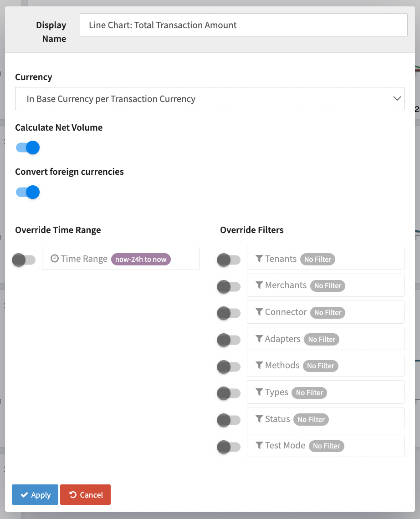Click the Status No Filter badge
420x519 pixels.
click(x=311, y=419)
